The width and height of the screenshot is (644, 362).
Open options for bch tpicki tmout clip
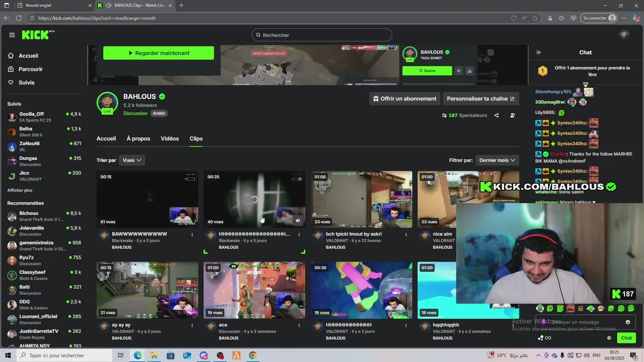coord(406,234)
